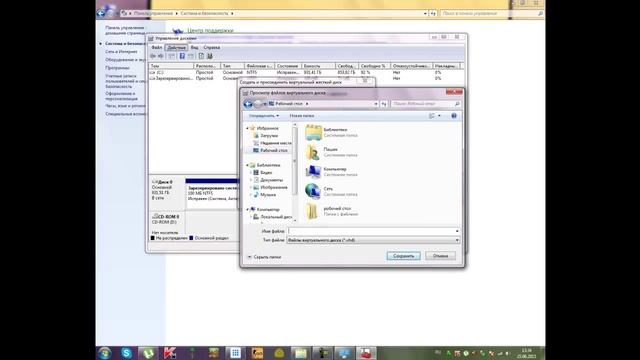640x360 pixels.
Task: Click the taskbar clock
Action: pos(527,353)
